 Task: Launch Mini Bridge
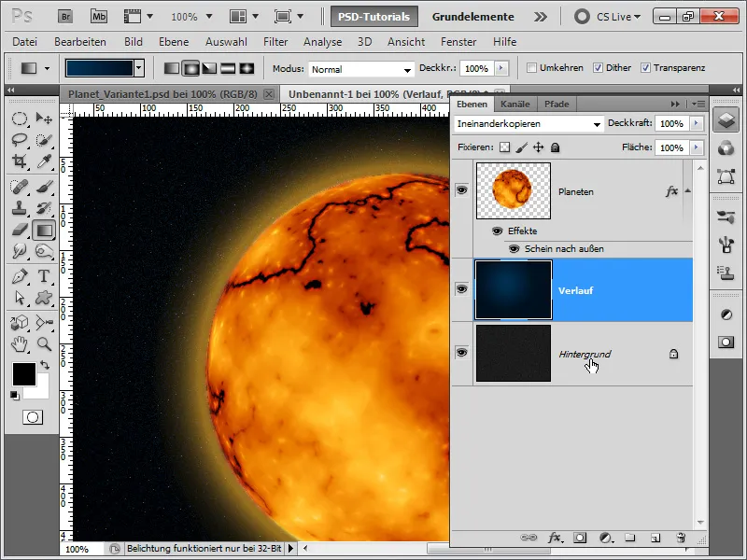99,17
